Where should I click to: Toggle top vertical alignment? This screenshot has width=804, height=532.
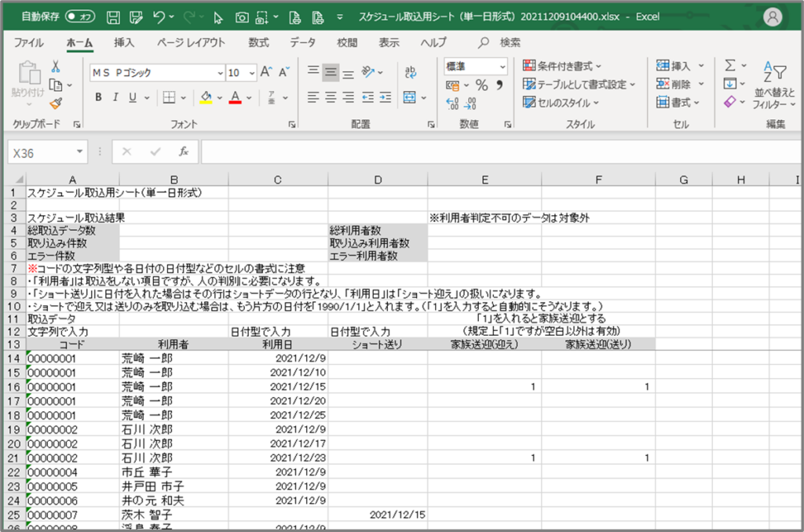pos(313,72)
